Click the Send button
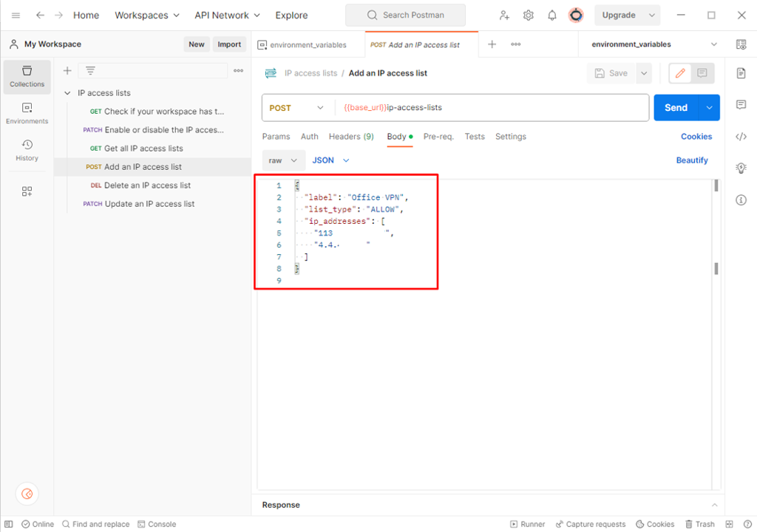757x532 pixels. click(x=676, y=108)
